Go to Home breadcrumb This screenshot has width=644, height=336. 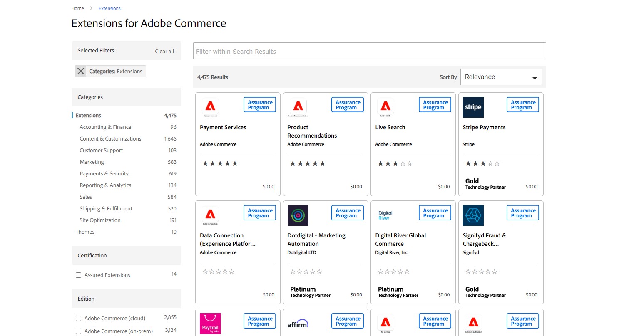click(x=77, y=8)
